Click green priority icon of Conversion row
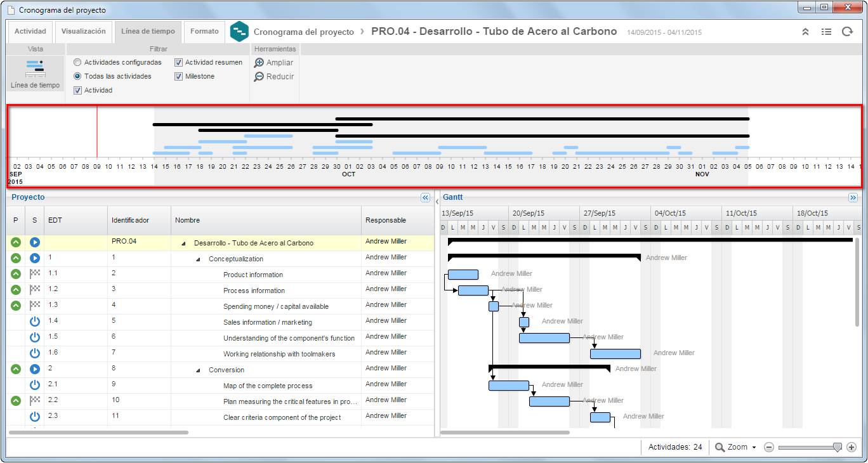Screen dimensions: 868x463 16,369
